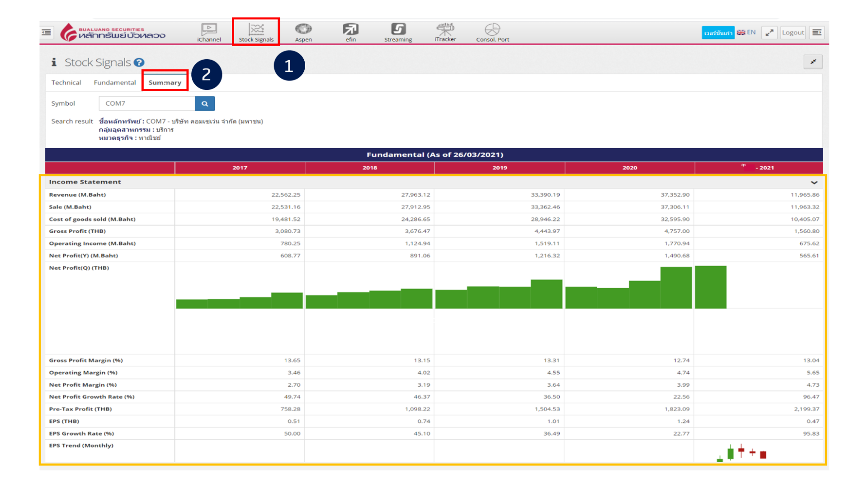Screen dimensions: 868x488
Task: Click the 2017 revenue value 22,562.25
Action: pyautogui.click(x=286, y=195)
